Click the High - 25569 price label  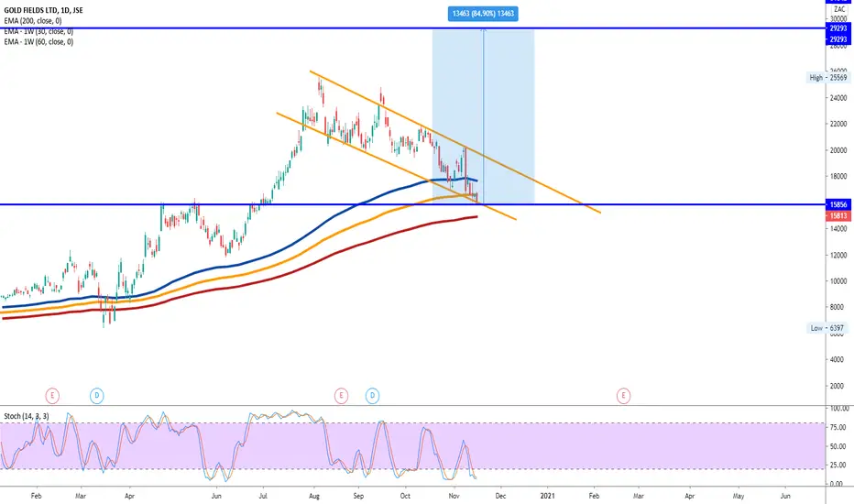827,78
